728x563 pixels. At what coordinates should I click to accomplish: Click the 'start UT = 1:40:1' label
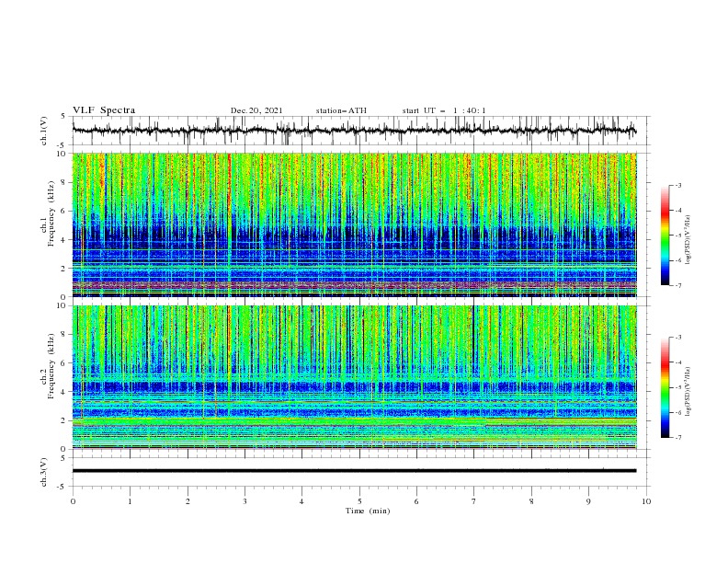point(444,110)
